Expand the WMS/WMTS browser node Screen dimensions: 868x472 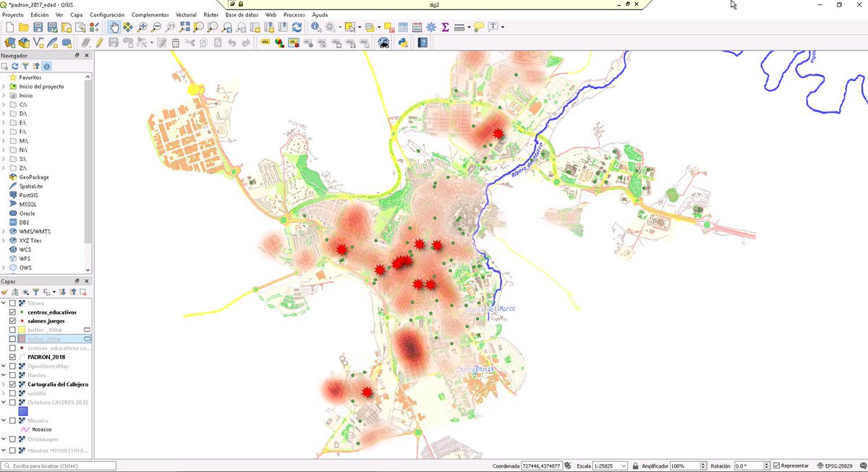pyautogui.click(x=4, y=231)
